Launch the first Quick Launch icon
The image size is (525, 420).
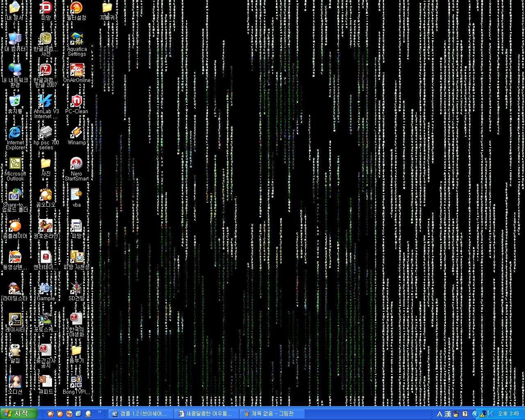(x=50, y=414)
